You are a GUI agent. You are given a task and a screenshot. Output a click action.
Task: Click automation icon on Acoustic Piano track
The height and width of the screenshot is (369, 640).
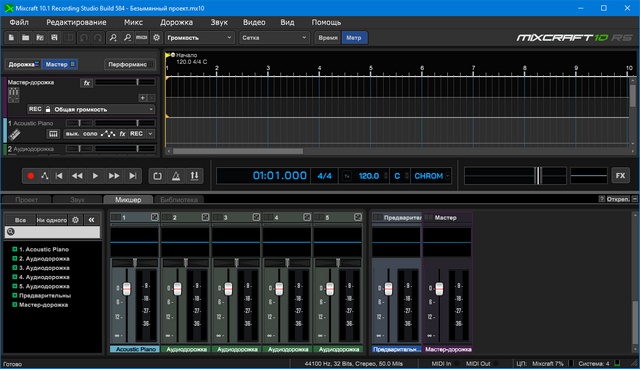[x=108, y=133]
